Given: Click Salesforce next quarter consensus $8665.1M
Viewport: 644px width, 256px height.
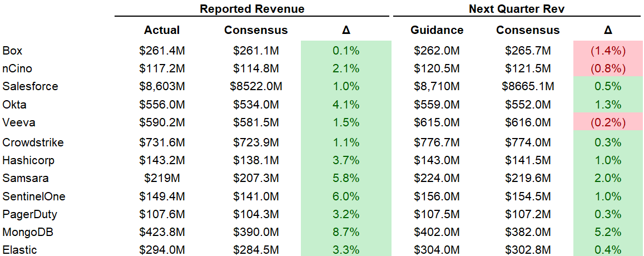Looking at the screenshot, I should [x=528, y=86].
